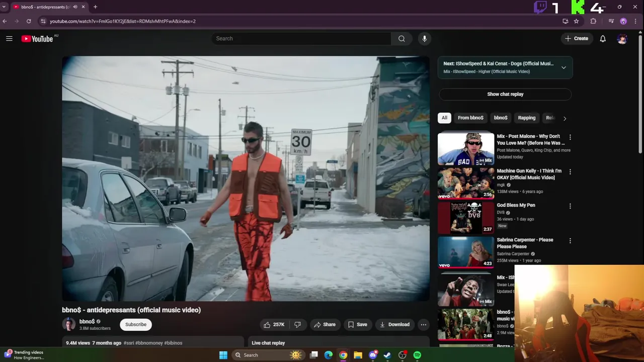The image size is (644, 362).
Task: Mute the tab via speaker icon
Action: 75,7
